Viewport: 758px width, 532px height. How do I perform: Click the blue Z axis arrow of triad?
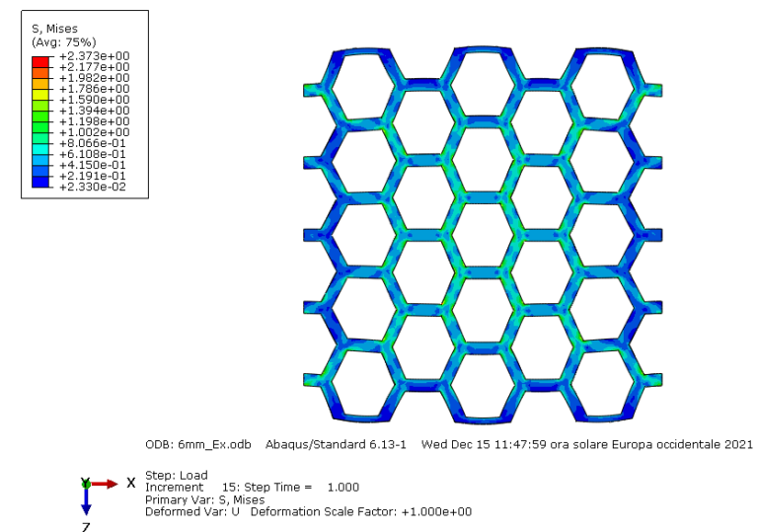[x=86, y=501]
